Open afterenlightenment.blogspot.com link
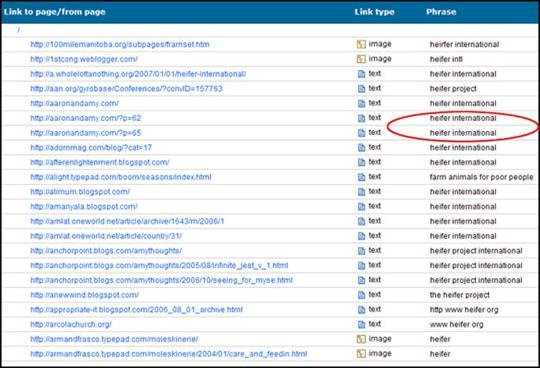This screenshot has height=368, width=540. point(100,162)
